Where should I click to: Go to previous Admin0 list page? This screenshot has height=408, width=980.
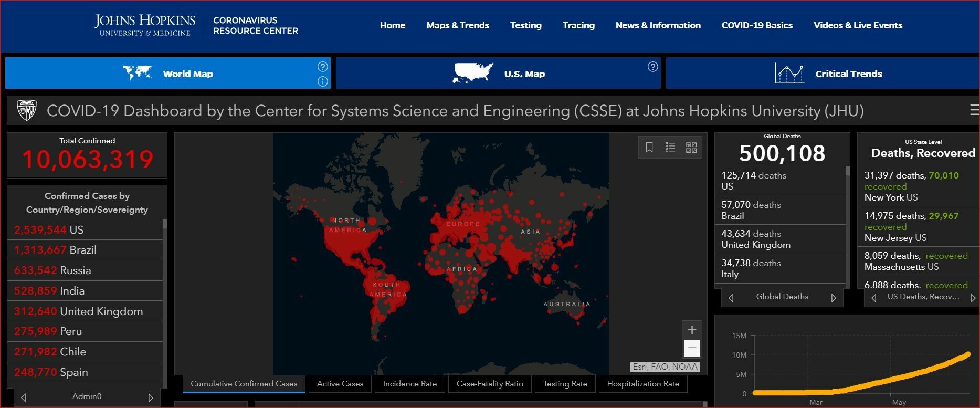pos(24,397)
